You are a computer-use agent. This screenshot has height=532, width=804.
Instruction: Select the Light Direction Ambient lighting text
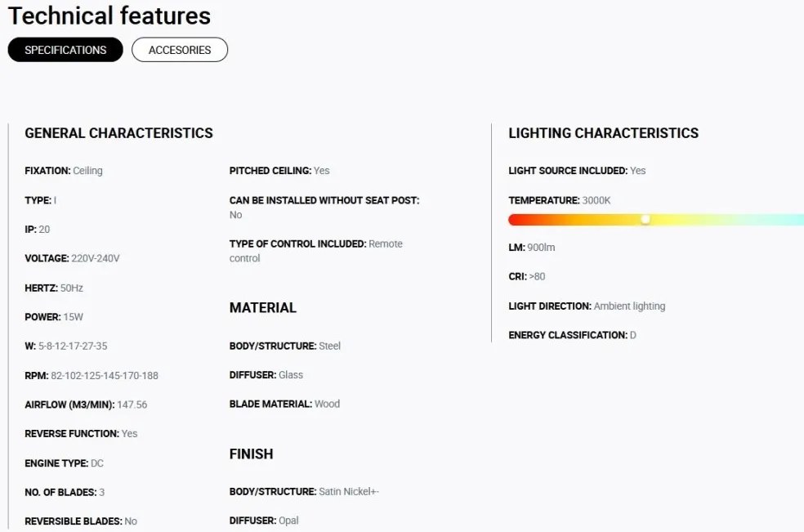point(587,306)
